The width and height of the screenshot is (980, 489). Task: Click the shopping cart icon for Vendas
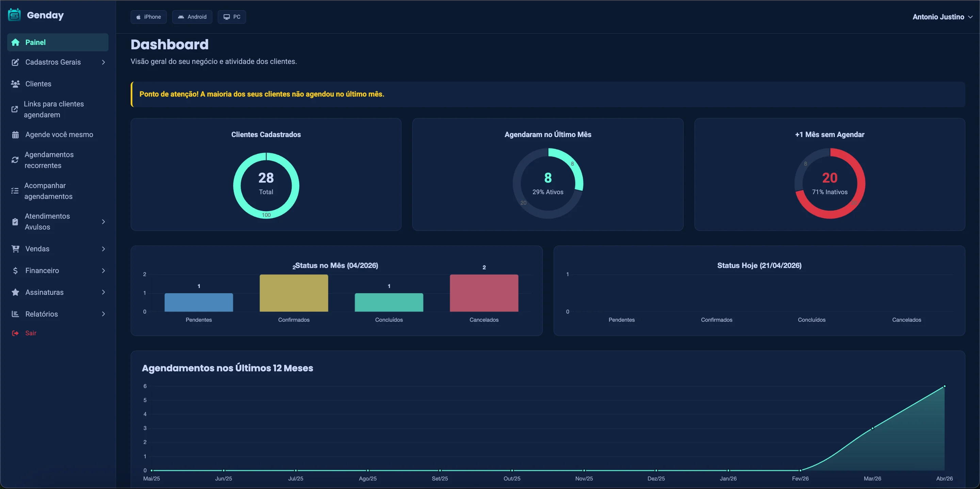point(15,249)
